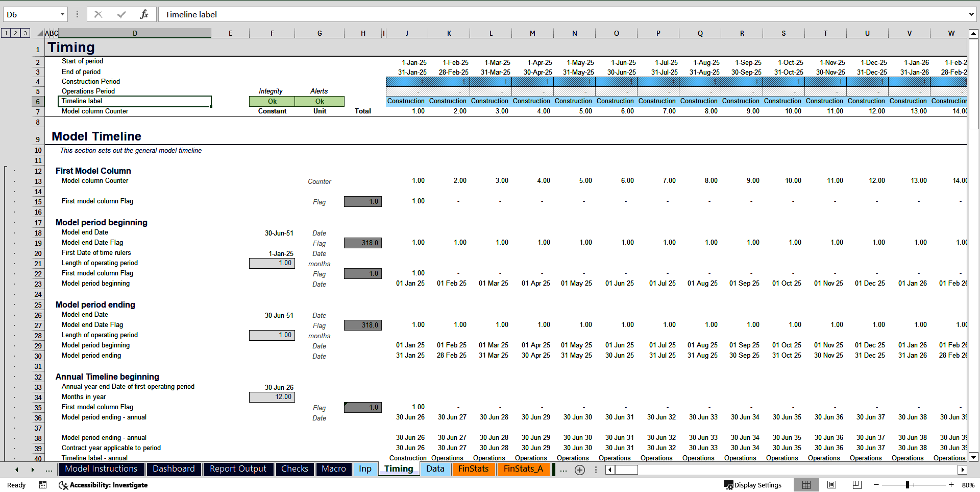
Task: Click the zoom out minus button
Action: tap(876, 485)
